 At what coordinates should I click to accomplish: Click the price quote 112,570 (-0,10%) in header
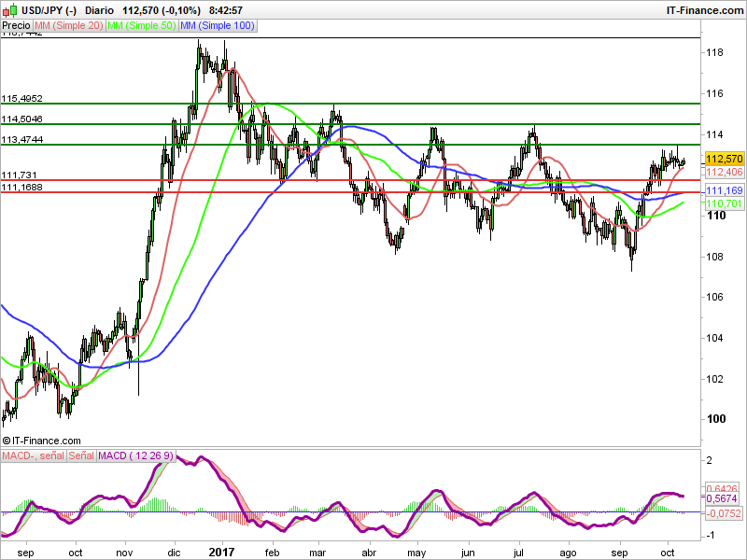[162, 10]
